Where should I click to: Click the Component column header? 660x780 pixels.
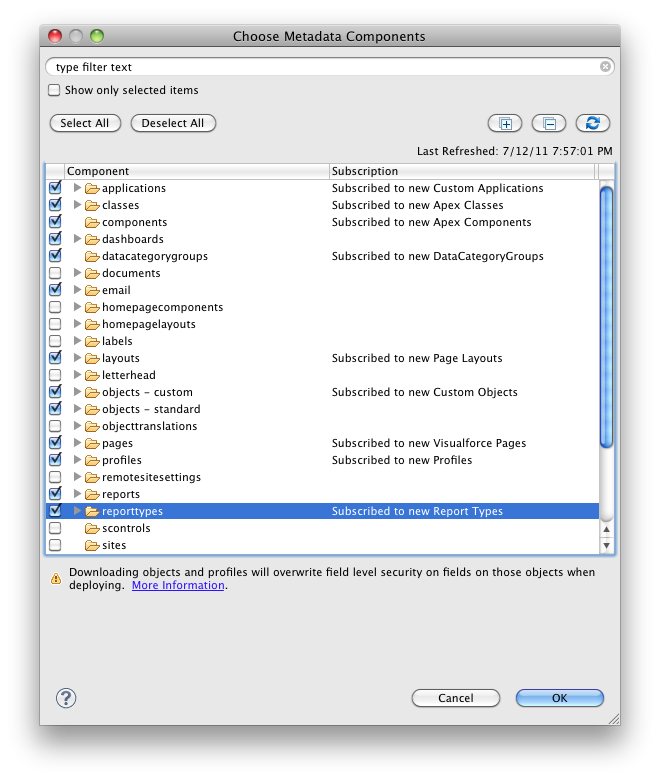(196, 171)
